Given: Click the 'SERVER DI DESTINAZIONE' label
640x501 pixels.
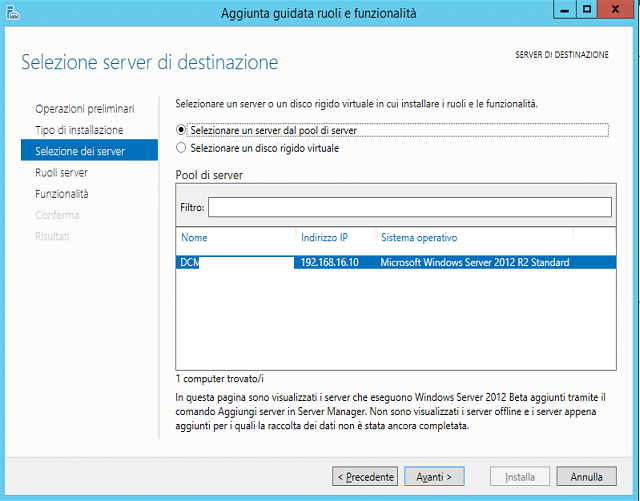Looking at the screenshot, I should click(562, 55).
